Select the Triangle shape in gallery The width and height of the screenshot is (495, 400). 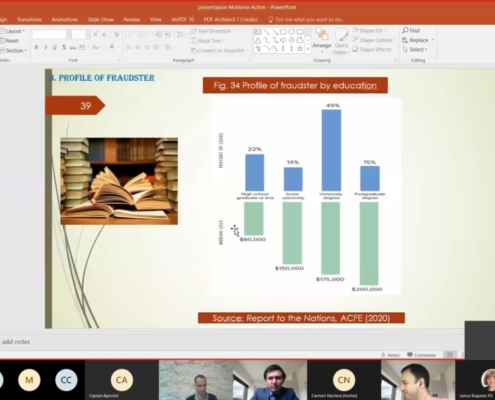pyautogui.click(x=258, y=40)
